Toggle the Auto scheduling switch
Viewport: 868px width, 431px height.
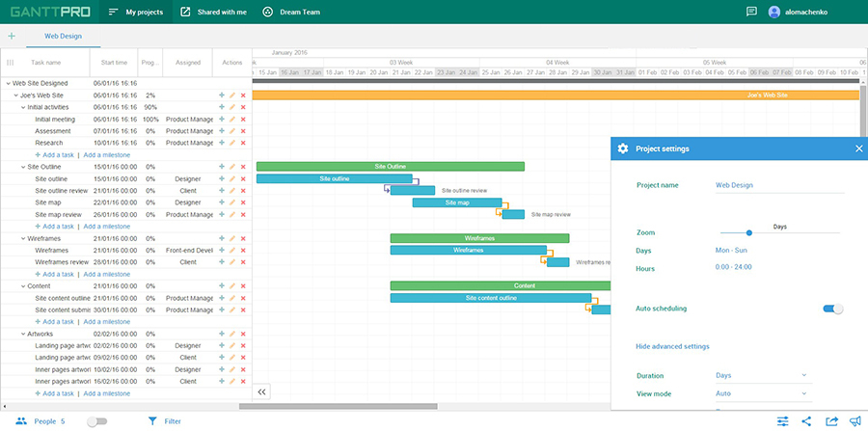[833, 309]
